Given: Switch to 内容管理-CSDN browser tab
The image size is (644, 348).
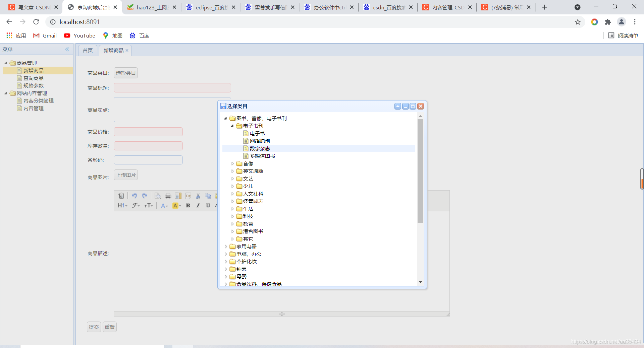Looking at the screenshot, I should tap(447, 7).
